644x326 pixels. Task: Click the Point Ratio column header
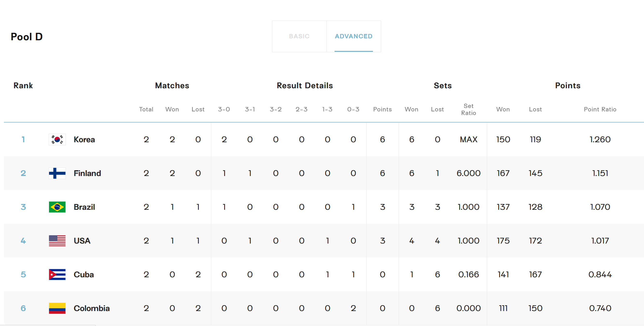coord(600,109)
